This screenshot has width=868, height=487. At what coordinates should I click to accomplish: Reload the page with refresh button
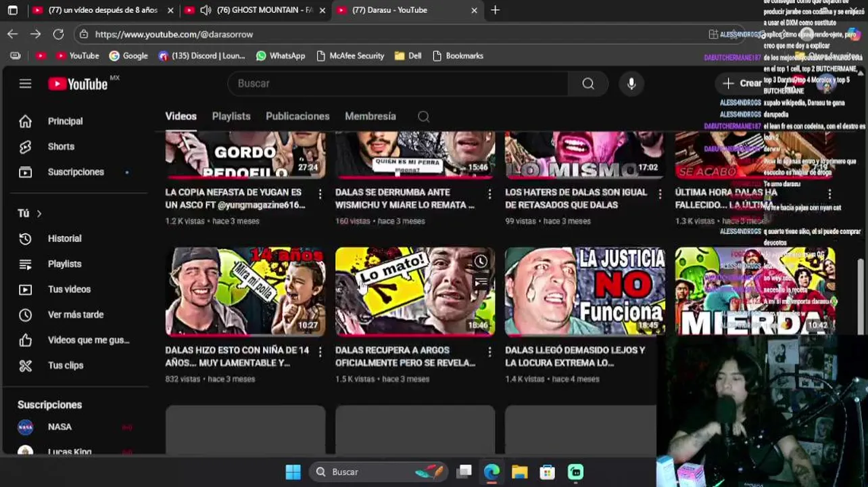pos(58,34)
